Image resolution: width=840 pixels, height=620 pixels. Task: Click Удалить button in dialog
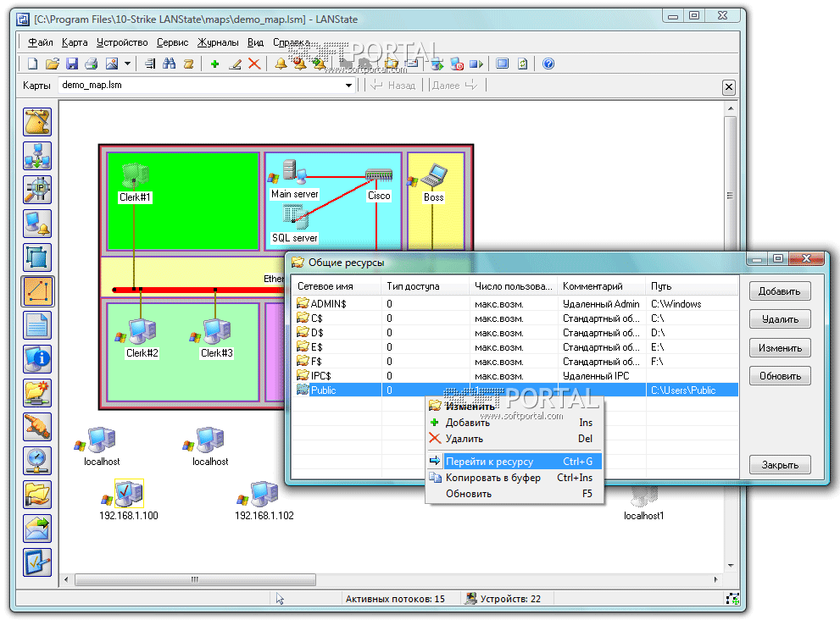point(780,319)
